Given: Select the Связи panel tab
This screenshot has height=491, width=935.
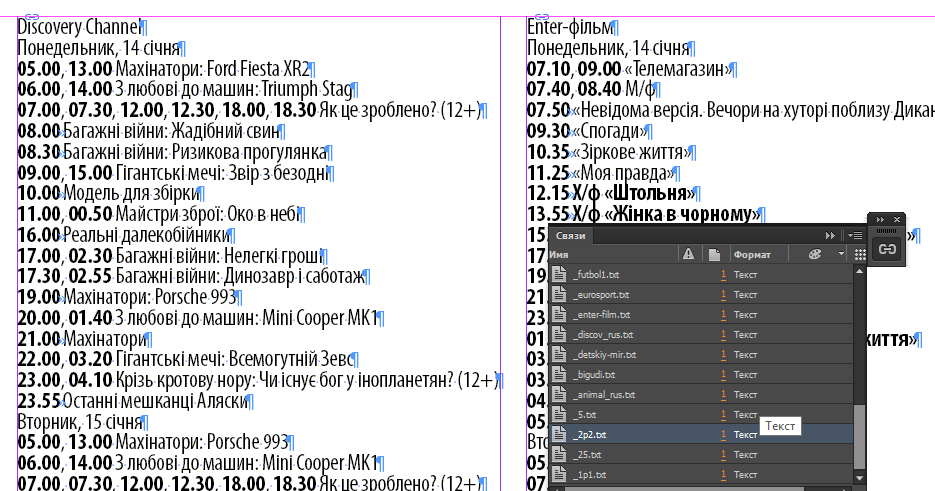Looking at the screenshot, I should point(571,236).
